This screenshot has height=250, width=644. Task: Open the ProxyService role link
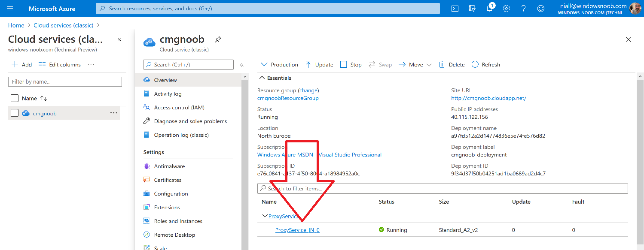click(x=284, y=216)
